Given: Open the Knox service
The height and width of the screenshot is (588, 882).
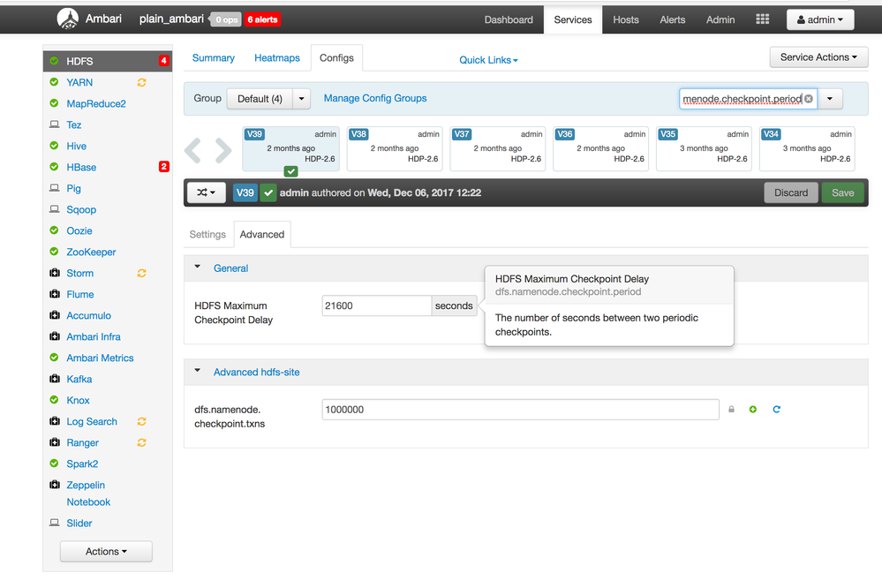Looking at the screenshot, I should [x=79, y=400].
